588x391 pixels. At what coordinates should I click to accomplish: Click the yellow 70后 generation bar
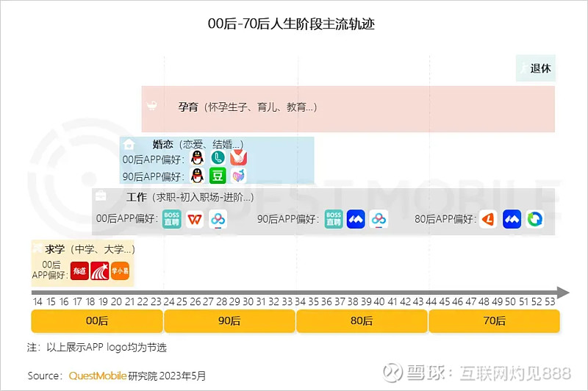(494, 321)
